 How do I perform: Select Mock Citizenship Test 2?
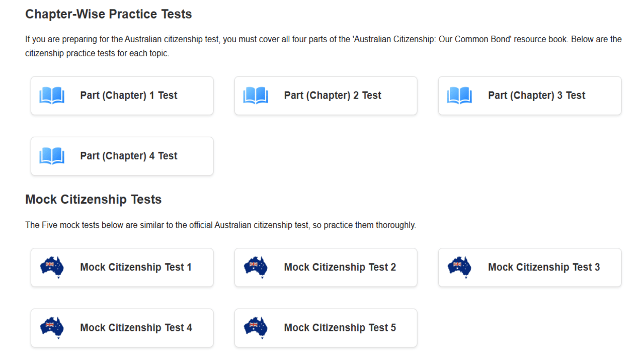click(340, 267)
